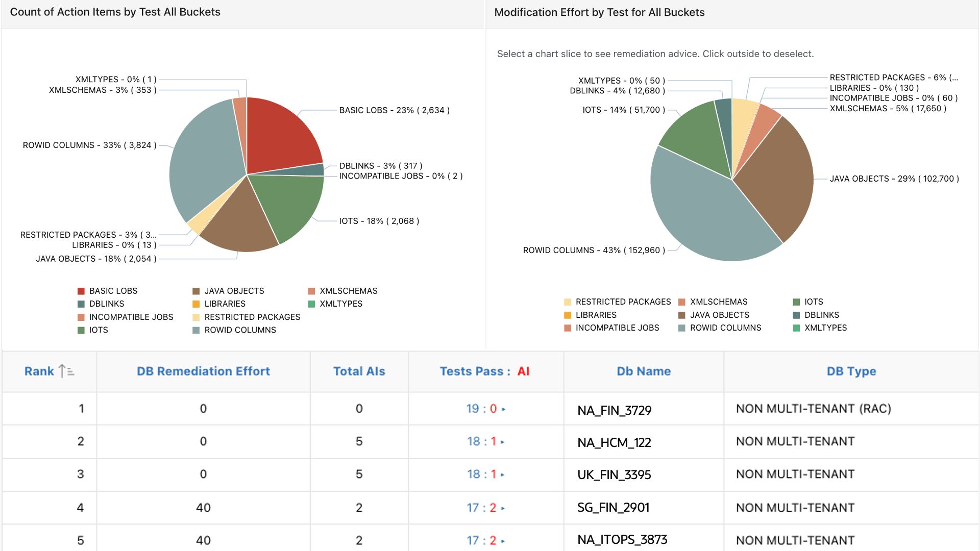
Task: Open the 17 : 2 link for NA_ITOPS_3873
Action: tap(481, 540)
